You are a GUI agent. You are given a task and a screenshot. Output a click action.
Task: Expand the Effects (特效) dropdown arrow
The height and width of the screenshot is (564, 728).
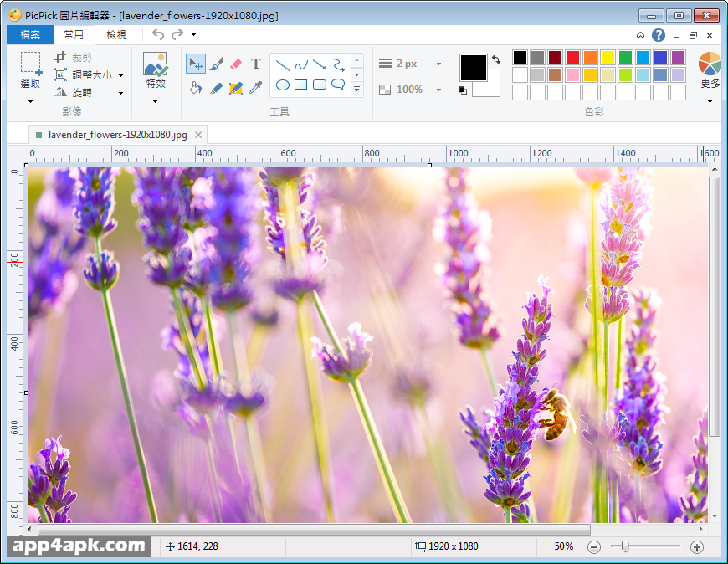(x=155, y=101)
